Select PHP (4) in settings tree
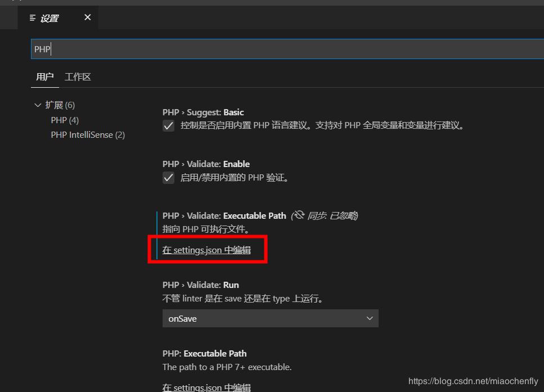This screenshot has height=392, width=544. (65, 120)
